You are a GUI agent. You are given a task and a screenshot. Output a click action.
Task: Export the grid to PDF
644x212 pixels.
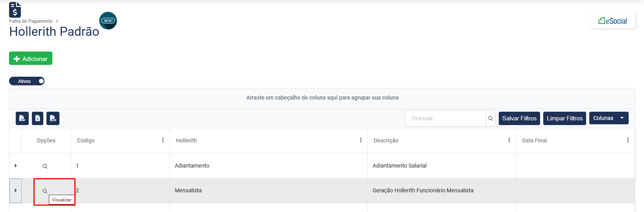tap(22, 118)
